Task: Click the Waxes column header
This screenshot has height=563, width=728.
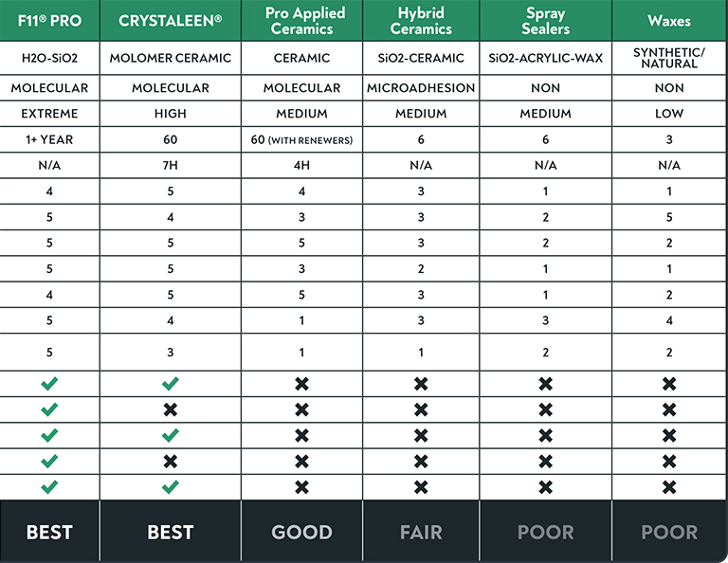Action: [669, 21]
